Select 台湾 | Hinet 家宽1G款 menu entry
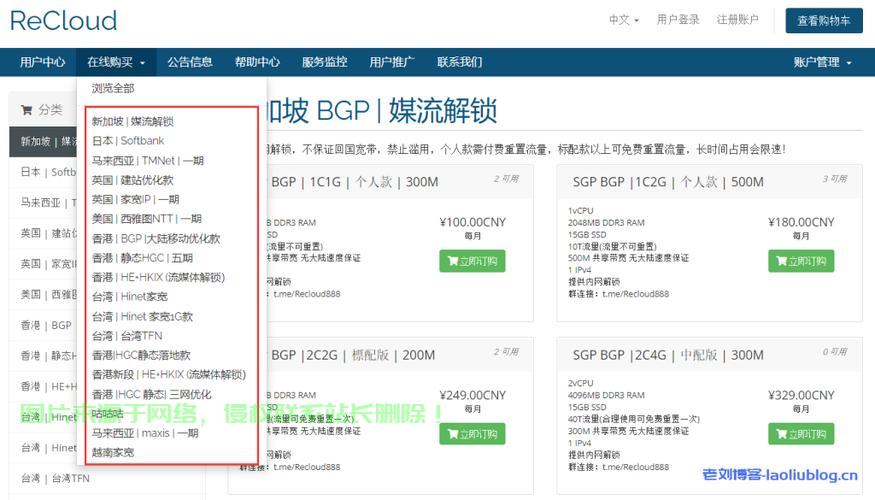Image resolution: width=875 pixels, height=500 pixels. click(x=142, y=316)
